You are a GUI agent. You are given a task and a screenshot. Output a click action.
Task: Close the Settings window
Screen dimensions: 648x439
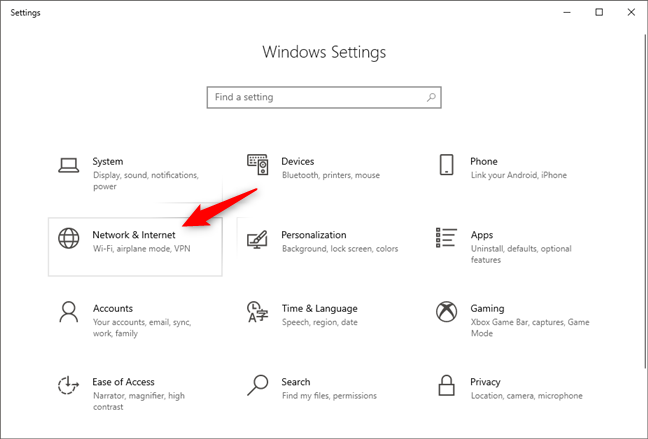click(631, 12)
